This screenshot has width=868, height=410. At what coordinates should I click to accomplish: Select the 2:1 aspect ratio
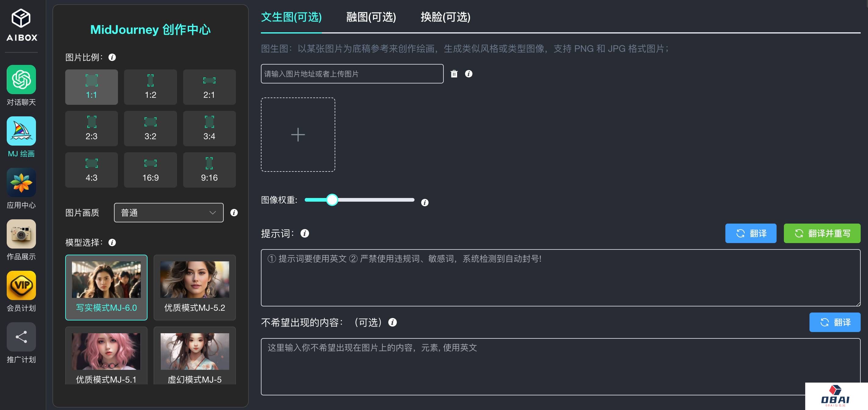[x=209, y=87]
